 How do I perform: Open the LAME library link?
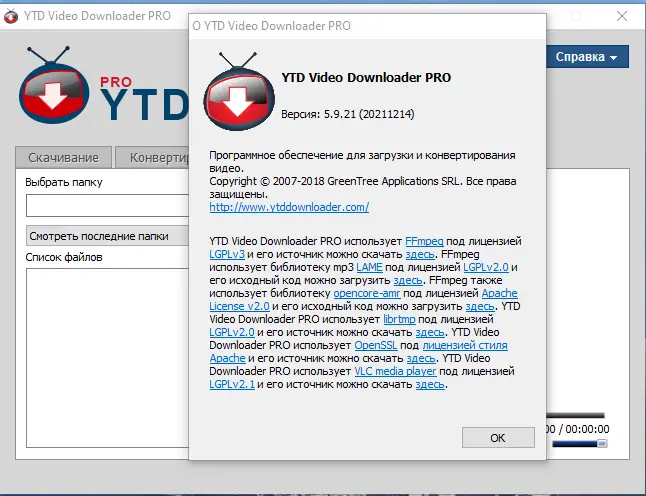point(370,267)
